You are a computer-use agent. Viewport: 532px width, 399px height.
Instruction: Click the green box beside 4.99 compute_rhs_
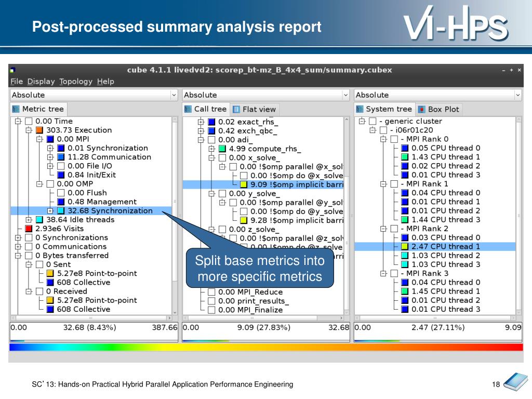pyautogui.click(x=222, y=149)
